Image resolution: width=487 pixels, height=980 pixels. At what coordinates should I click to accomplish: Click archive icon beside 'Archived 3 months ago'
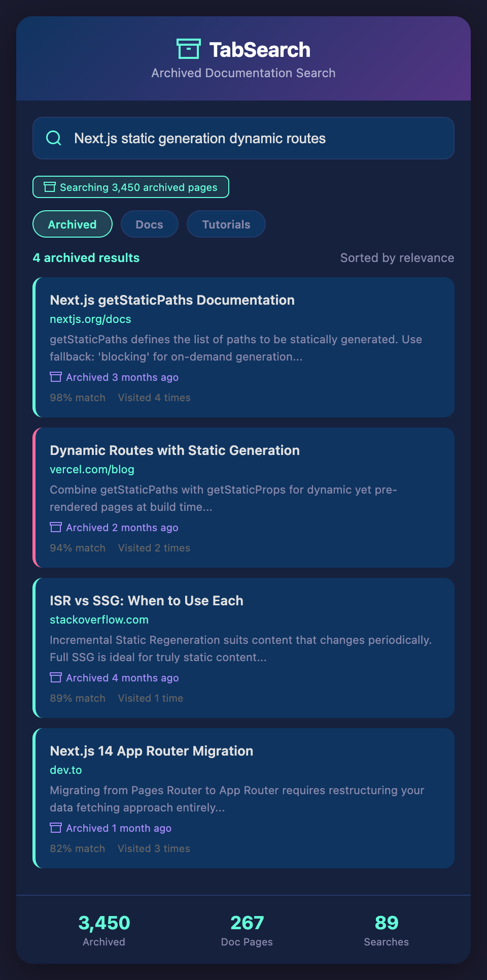pyautogui.click(x=56, y=377)
